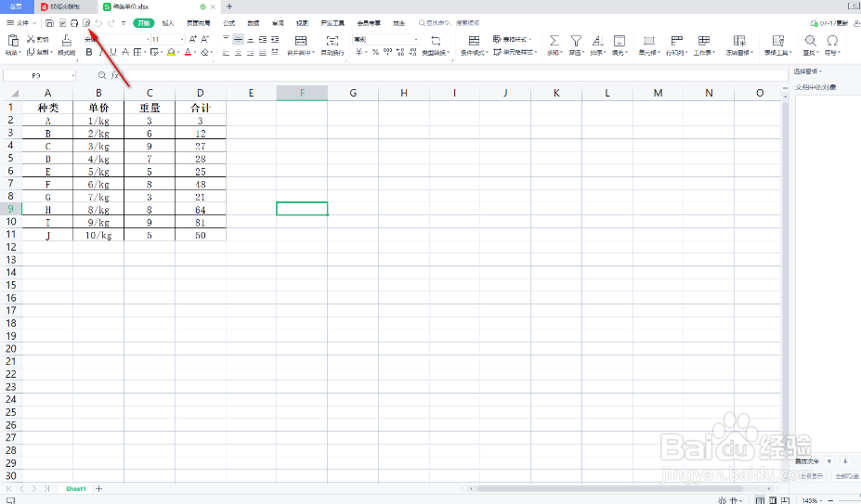Click the percent style icon

[375, 52]
